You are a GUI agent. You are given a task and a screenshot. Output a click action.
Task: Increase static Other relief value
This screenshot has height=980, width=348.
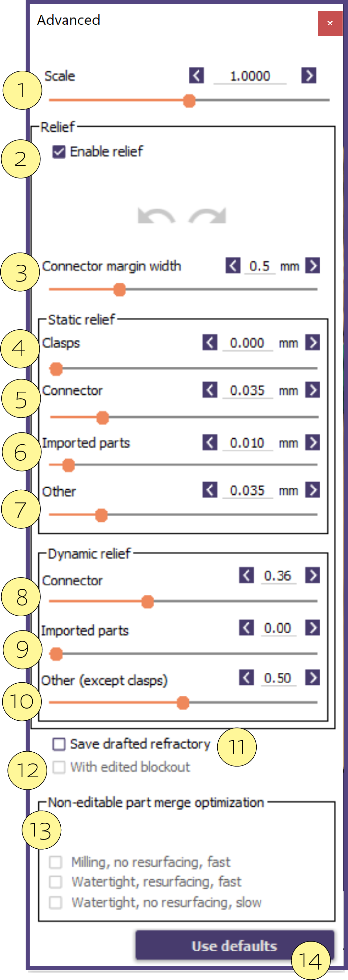point(313,490)
